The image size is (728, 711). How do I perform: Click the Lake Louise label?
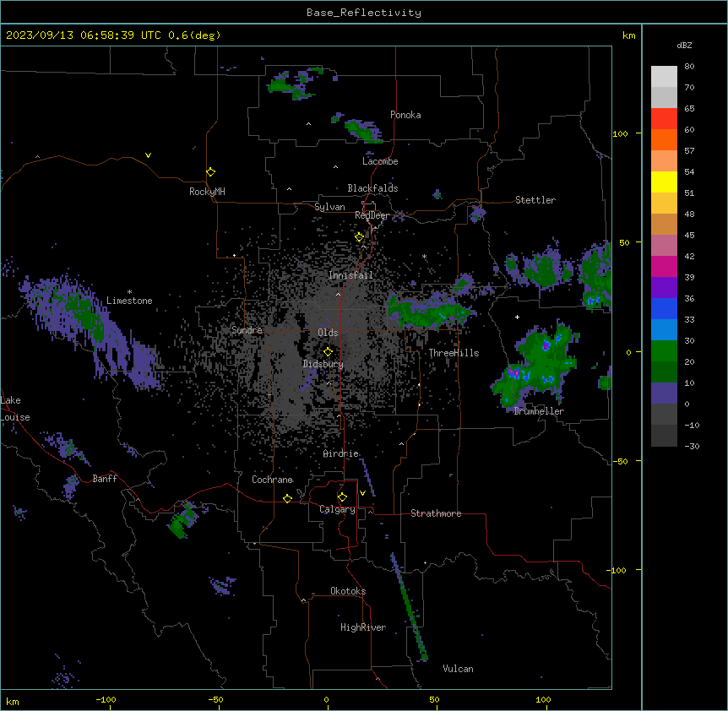(15, 409)
